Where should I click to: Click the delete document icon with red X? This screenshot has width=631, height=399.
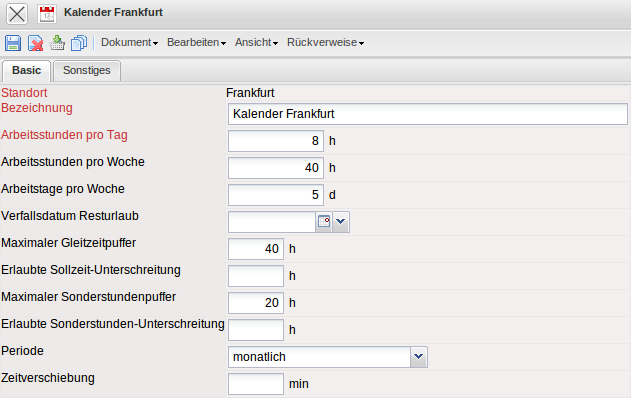pos(35,43)
